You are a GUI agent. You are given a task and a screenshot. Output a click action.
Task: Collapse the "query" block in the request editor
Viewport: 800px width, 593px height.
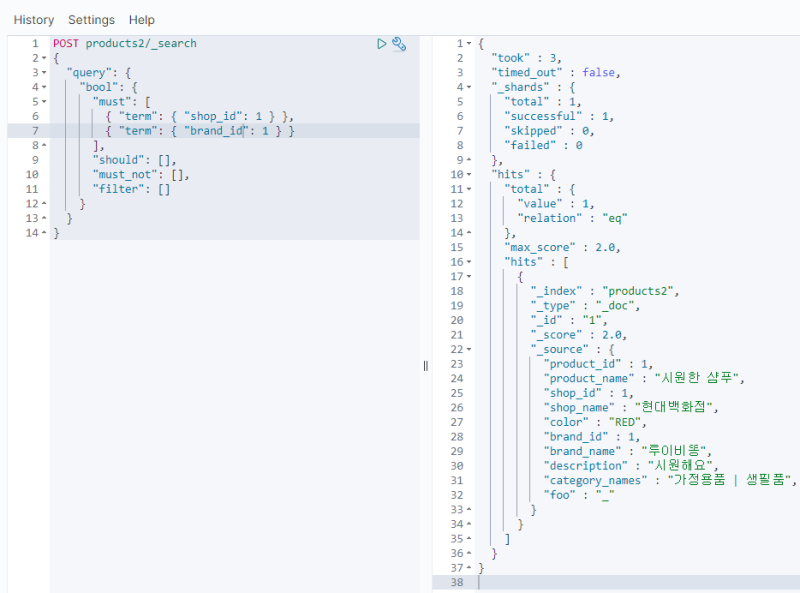click(44, 73)
